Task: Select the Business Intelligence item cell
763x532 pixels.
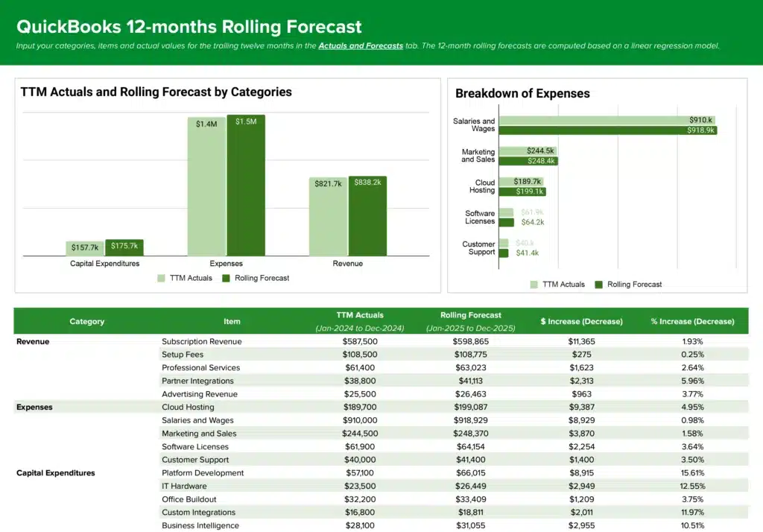Action: (200, 526)
